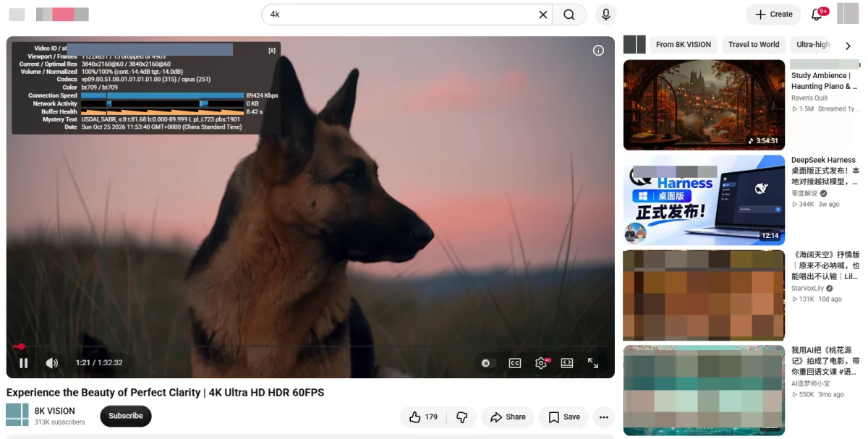Open the video settings gear
This screenshot has width=868, height=439.
pos(541,363)
